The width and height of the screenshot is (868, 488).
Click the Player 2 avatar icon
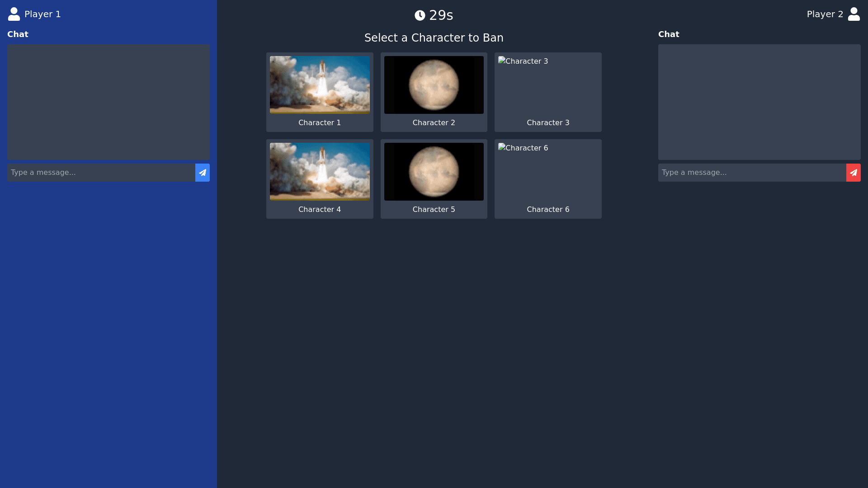pos(854,14)
